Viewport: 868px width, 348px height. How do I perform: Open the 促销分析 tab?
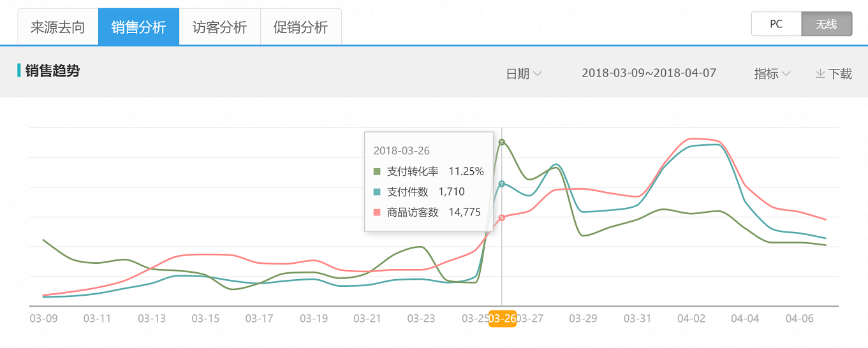(300, 27)
